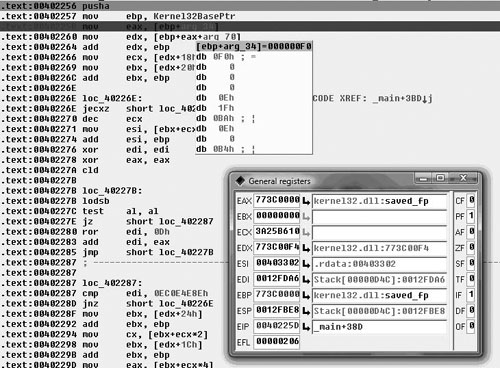This screenshot has width=500, height=368.
Task: Select the EDI value 0012FDA6 field
Action: (x=277, y=279)
